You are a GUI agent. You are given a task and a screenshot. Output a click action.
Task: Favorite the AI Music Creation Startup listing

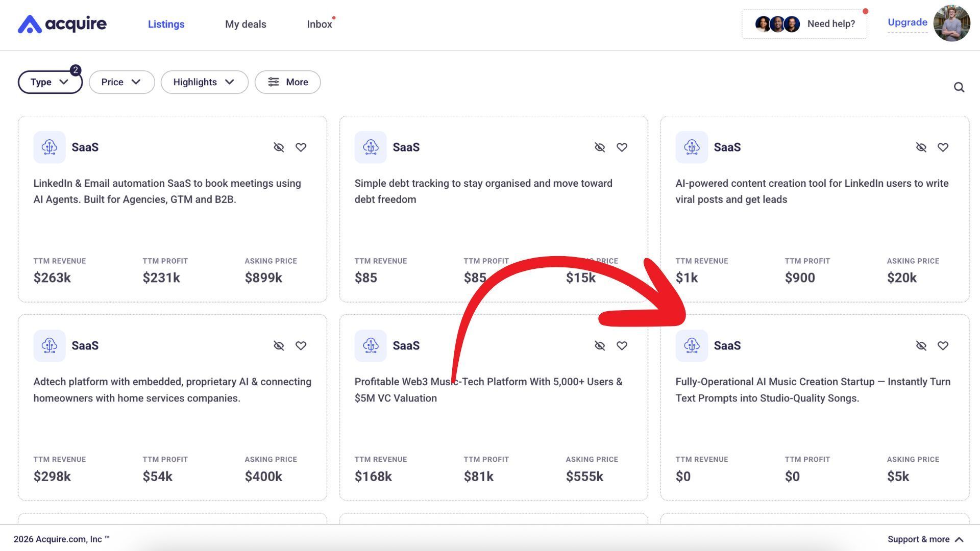click(x=943, y=346)
